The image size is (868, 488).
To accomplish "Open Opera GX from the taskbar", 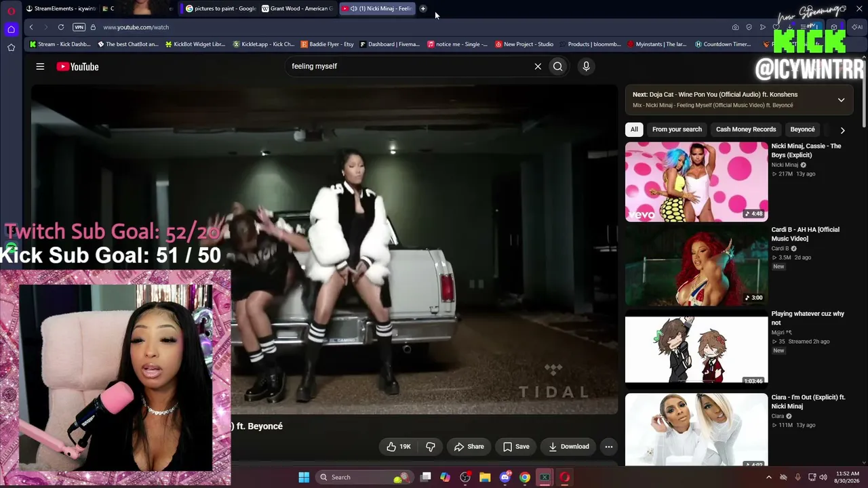I will click(564, 477).
